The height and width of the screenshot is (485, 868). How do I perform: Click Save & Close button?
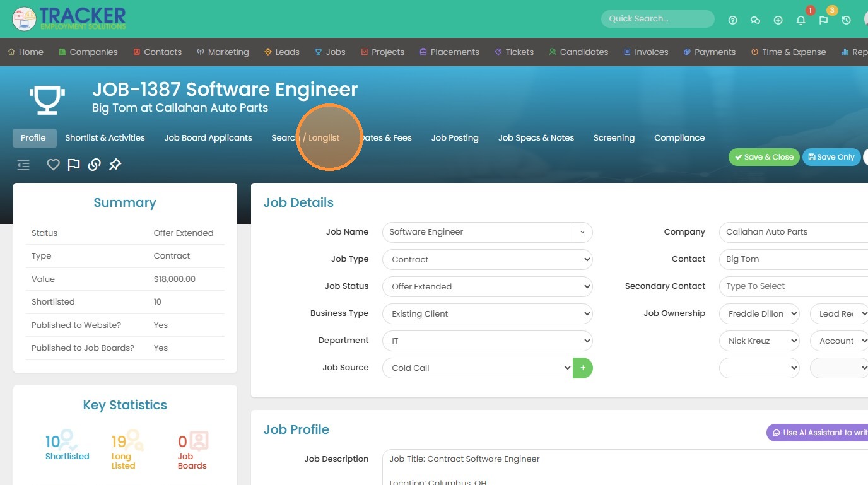coord(764,157)
